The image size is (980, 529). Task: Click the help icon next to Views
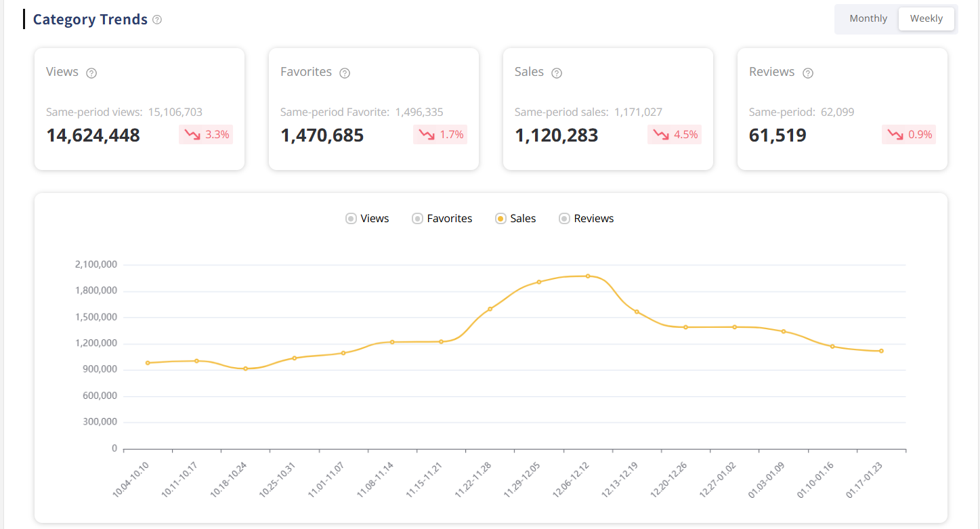click(x=91, y=73)
